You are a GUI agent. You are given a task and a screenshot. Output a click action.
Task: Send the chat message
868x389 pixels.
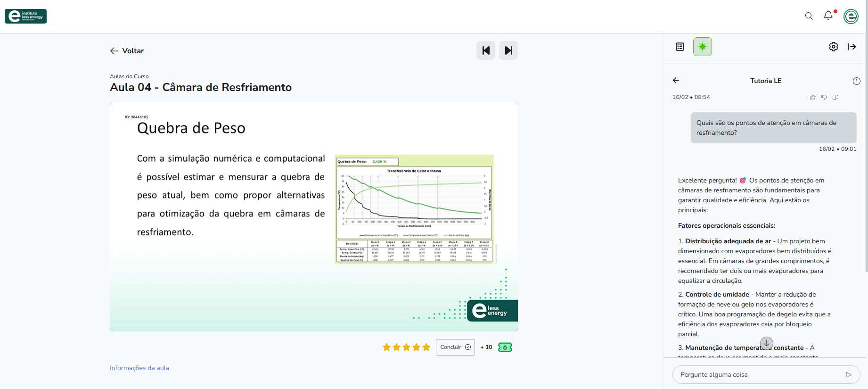848,375
